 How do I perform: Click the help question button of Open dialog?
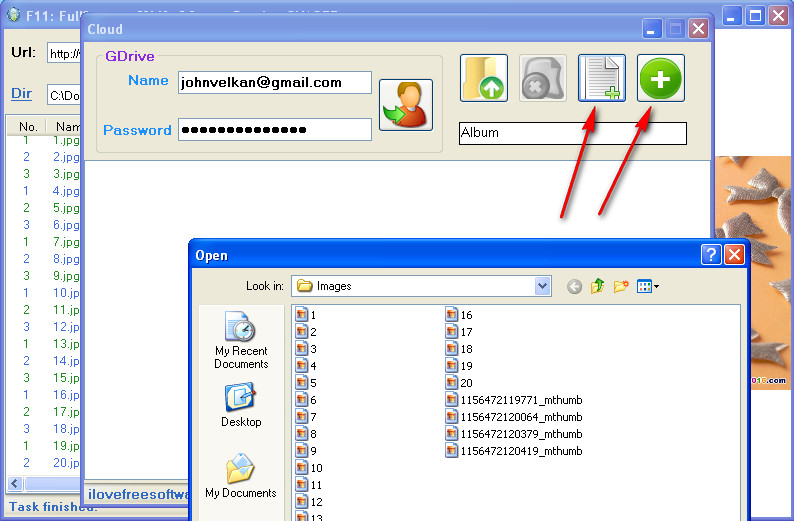tap(711, 254)
